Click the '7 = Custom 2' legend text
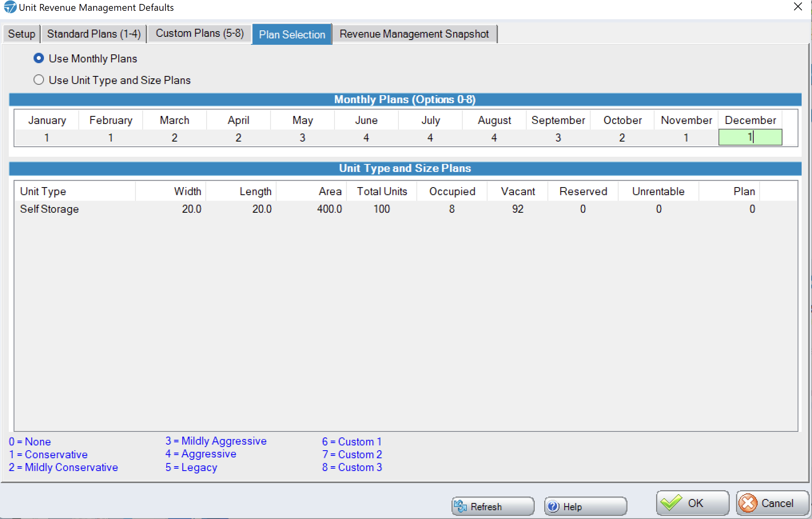Image resolution: width=812 pixels, height=519 pixels. click(x=352, y=455)
